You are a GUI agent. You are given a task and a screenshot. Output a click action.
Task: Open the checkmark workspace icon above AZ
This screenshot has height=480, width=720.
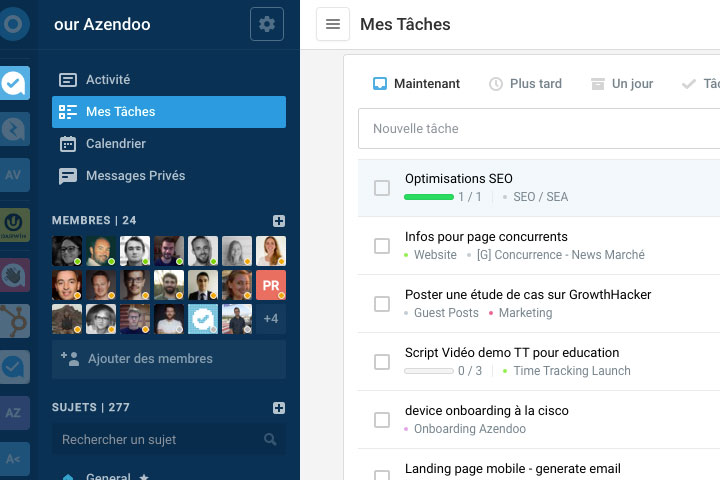point(15,367)
